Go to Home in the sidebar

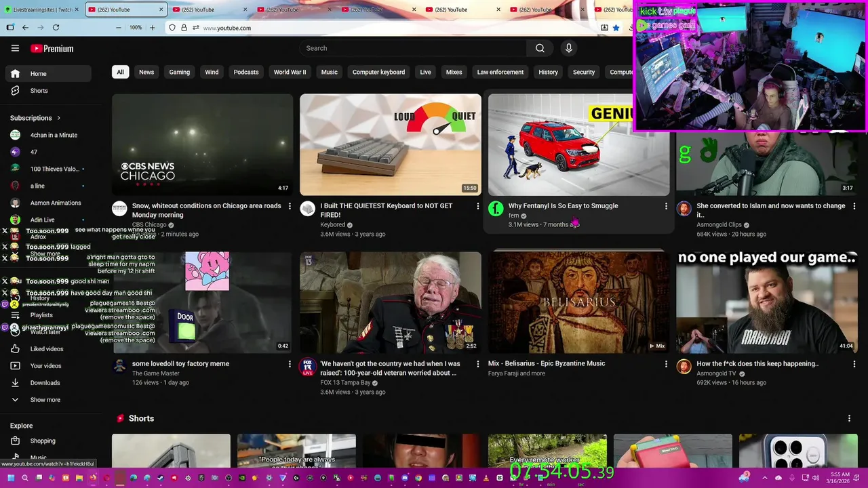coord(47,74)
